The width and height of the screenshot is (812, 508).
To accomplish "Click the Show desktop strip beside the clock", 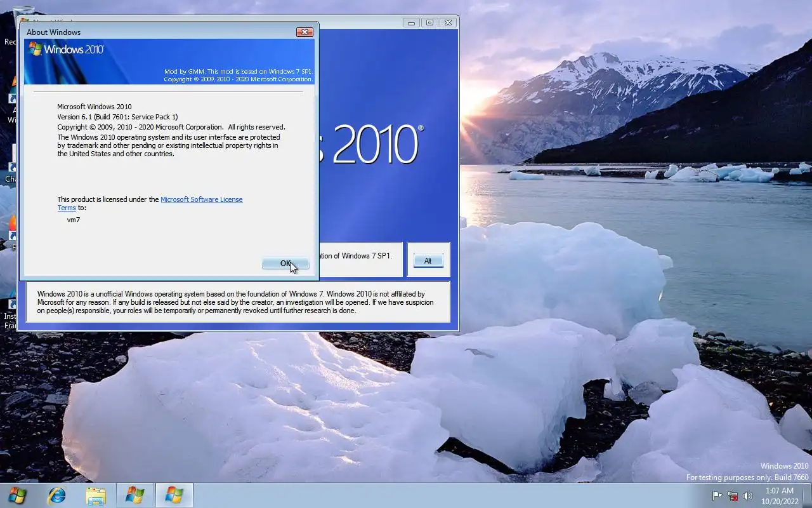I will [807, 496].
